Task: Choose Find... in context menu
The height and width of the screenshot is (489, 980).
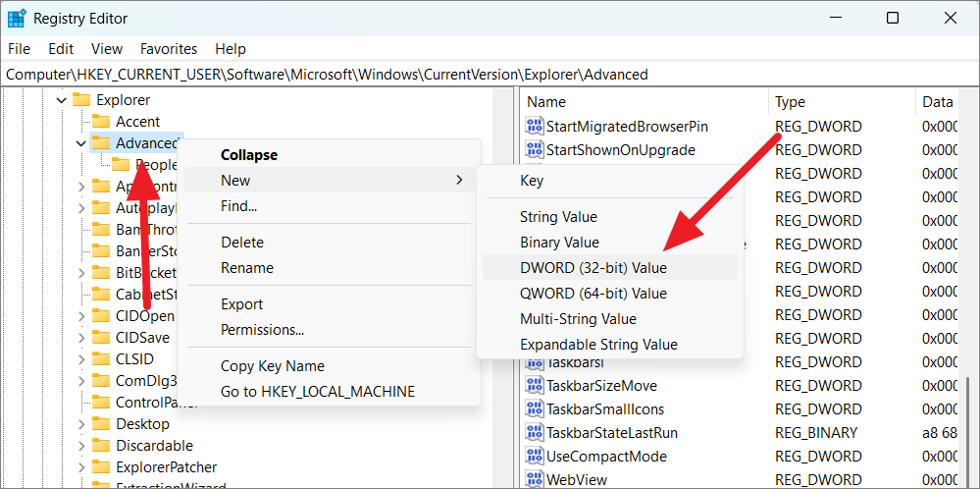Action: coord(330,206)
